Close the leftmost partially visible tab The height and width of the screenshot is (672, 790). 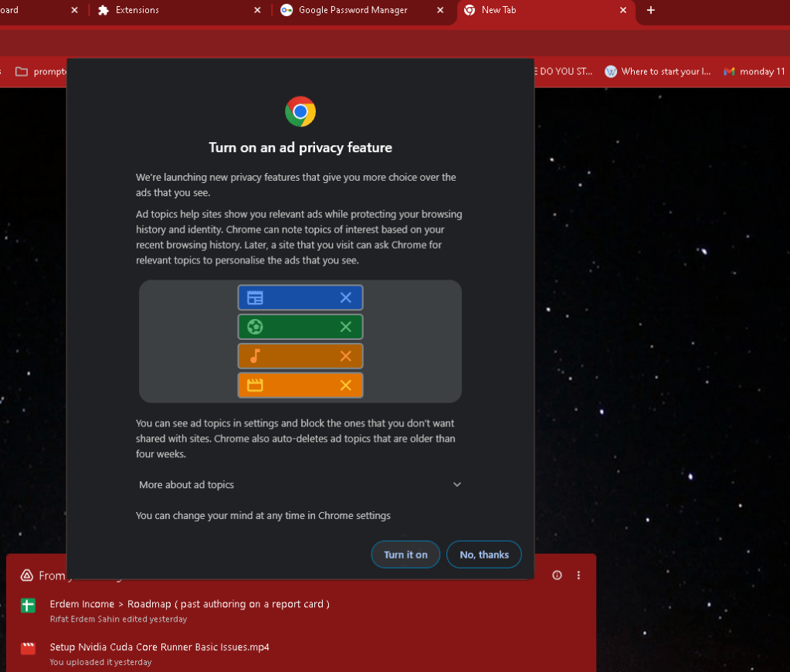[75, 10]
